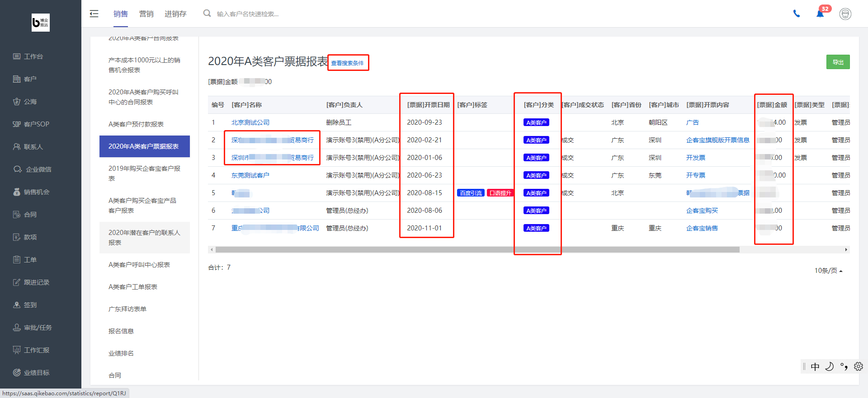
Task: Switch IME 中 language indicator
Action: (x=815, y=366)
